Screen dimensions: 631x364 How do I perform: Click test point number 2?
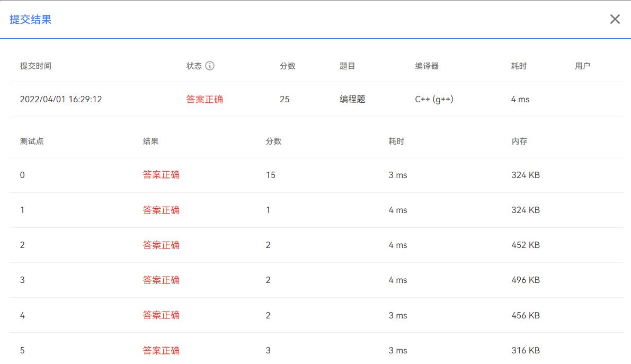pos(22,245)
